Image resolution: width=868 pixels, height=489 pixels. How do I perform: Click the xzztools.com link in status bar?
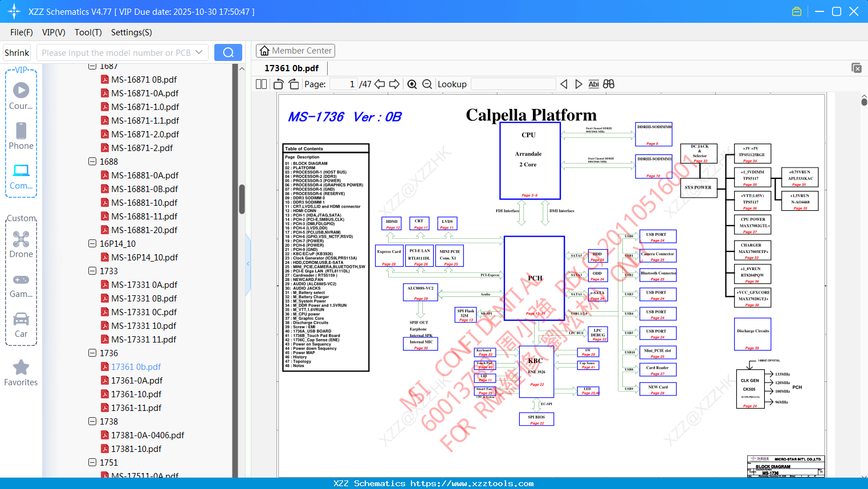point(472,483)
